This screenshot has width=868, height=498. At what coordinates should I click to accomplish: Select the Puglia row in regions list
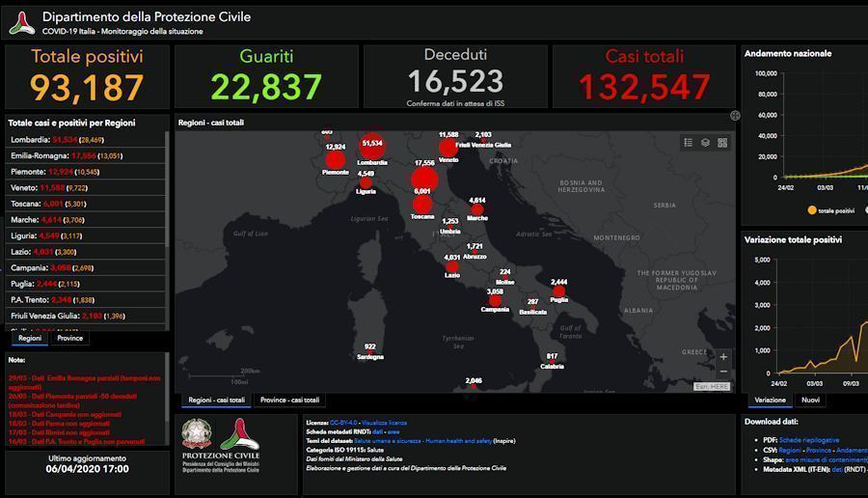[85, 284]
